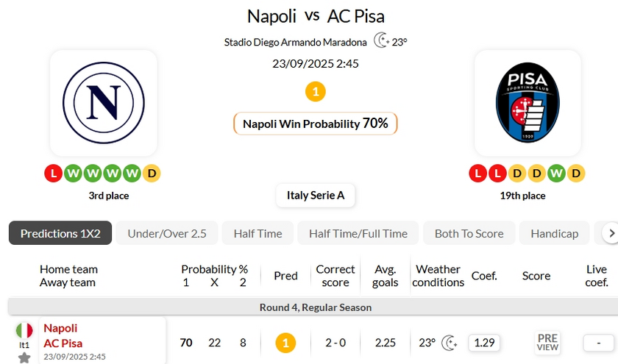Click Napoli's red L form result badge
The image size is (618, 364).
[x=53, y=174]
